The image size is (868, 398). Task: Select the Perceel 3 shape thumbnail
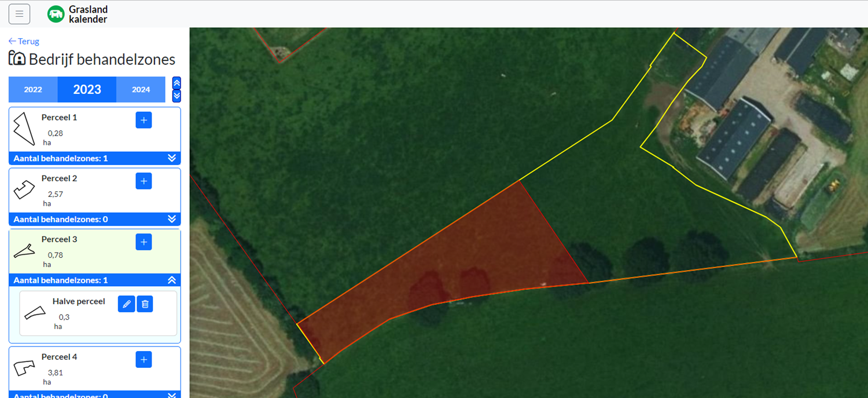point(24,251)
